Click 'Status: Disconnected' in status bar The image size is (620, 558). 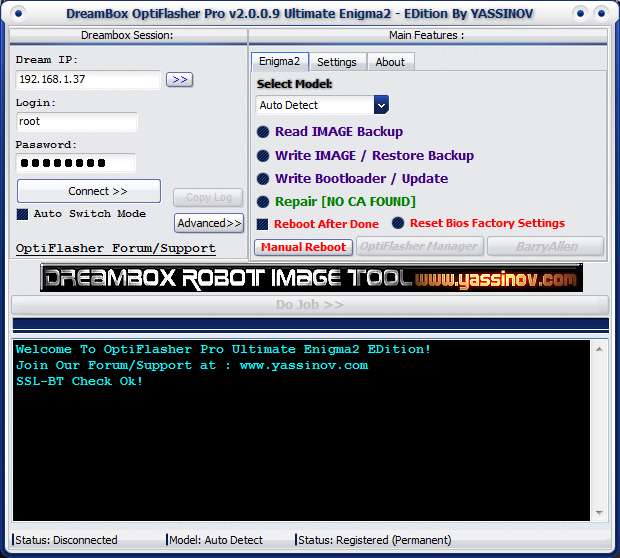[x=66, y=540]
